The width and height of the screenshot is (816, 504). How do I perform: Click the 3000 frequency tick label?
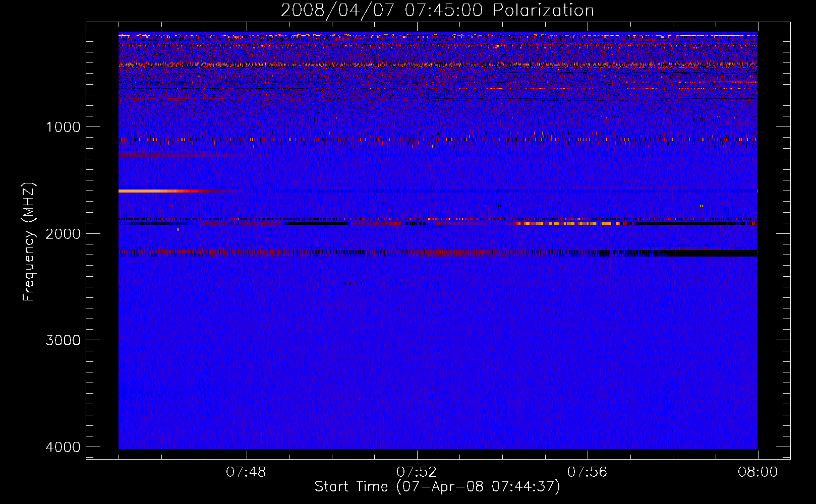64,340
